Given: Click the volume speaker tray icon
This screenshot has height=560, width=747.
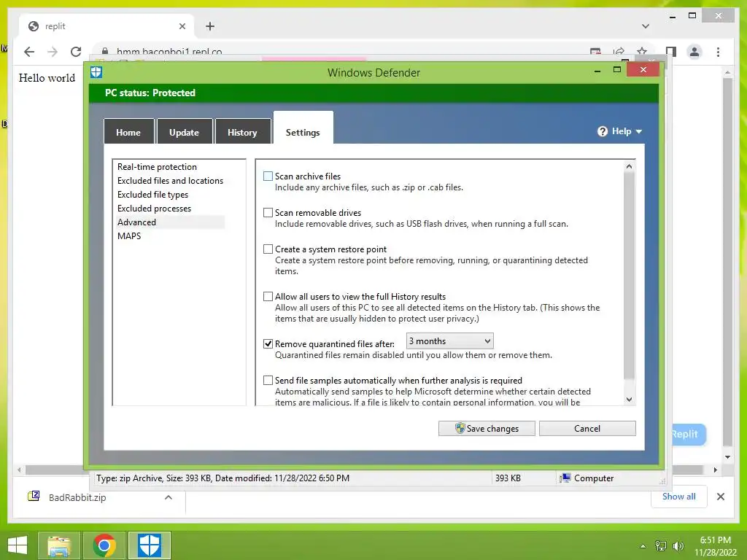Looking at the screenshot, I should tap(678, 545).
